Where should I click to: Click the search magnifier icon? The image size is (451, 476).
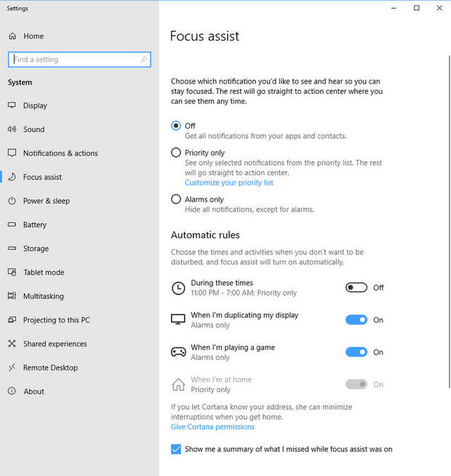click(144, 60)
